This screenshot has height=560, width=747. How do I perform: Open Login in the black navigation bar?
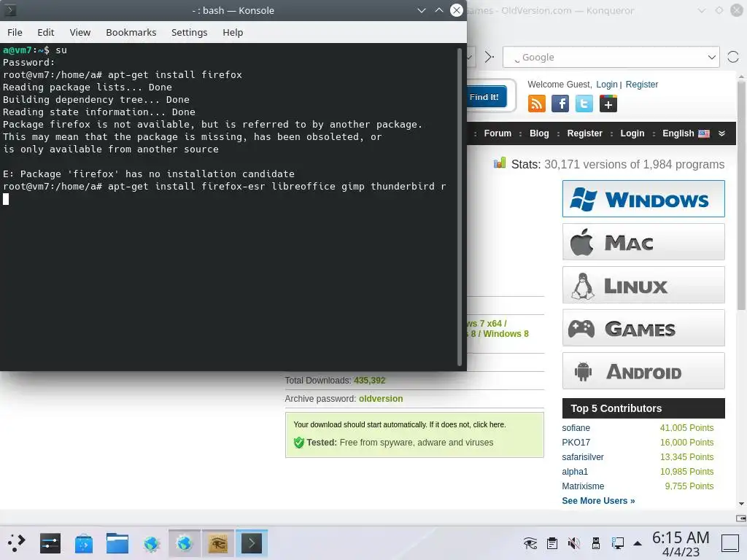coord(632,133)
